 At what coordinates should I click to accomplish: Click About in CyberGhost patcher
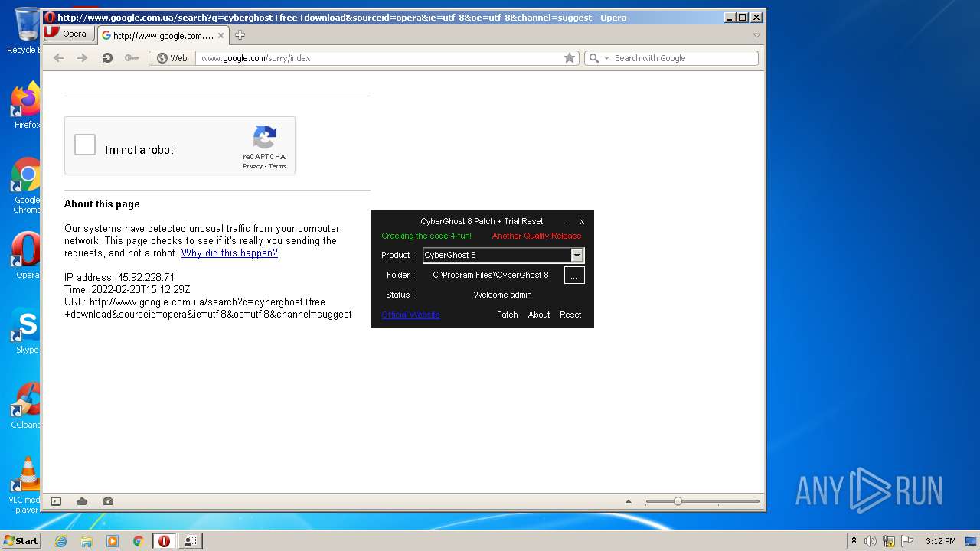[x=539, y=315]
